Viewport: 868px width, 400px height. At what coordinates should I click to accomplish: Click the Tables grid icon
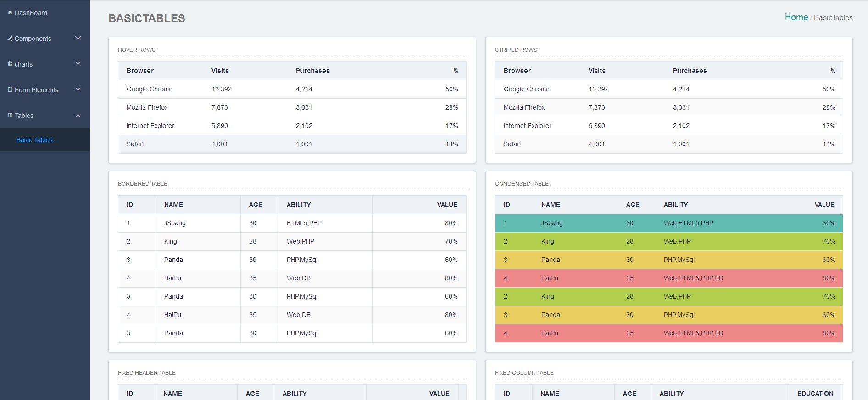10,115
